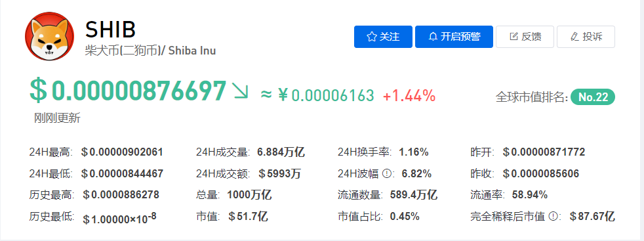Click the 刚刚更新 update label

point(57,118)
